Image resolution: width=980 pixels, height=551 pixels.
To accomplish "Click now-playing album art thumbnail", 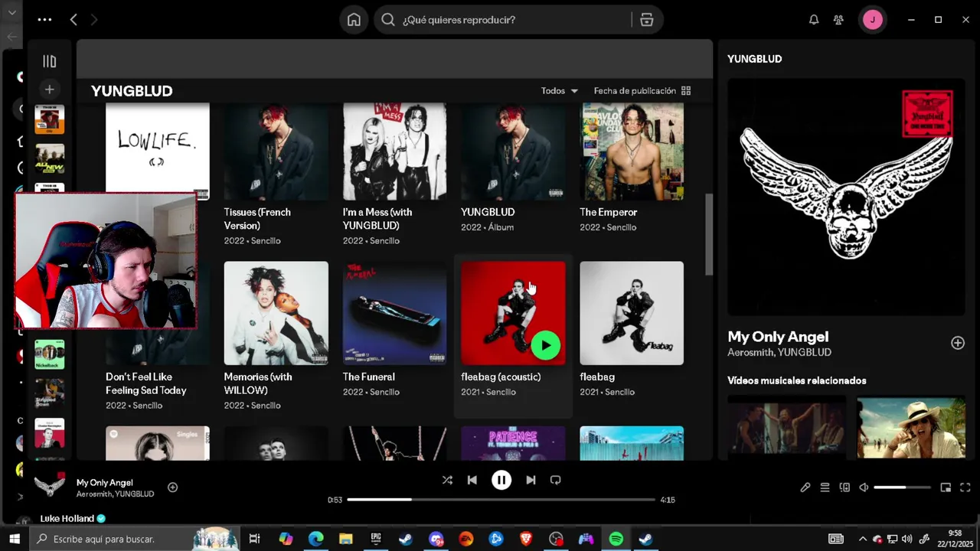I will click(50, 485).
